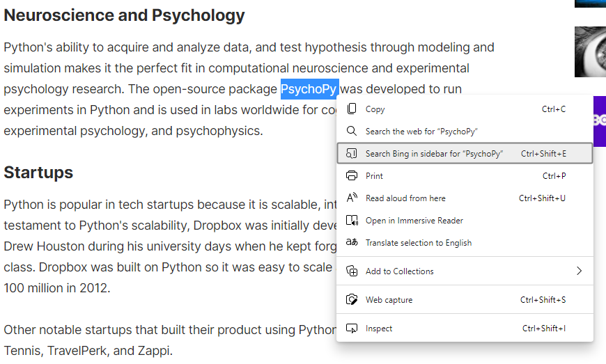Image resolution: width=606 pixels, height=364 pixels.
Task: Choose Translate selection to English
Action: tap(419, 243)
